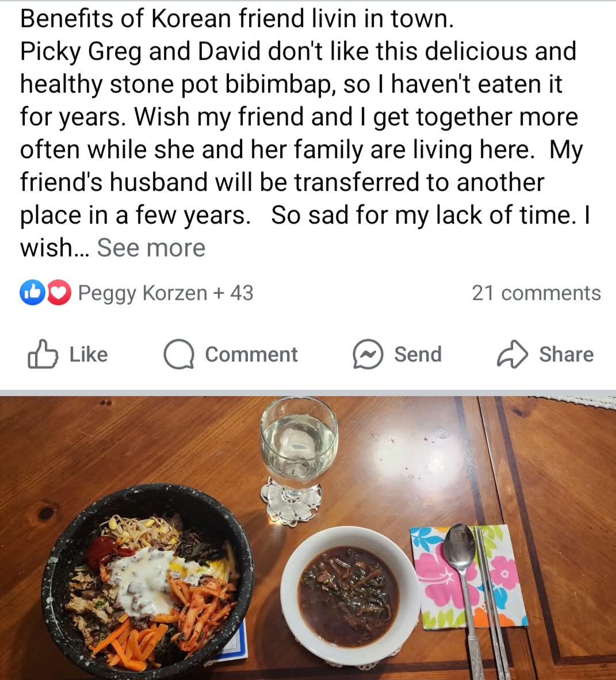Tap the thumbs-up Like icon
The image size is (616, 680).
[43, 354]
